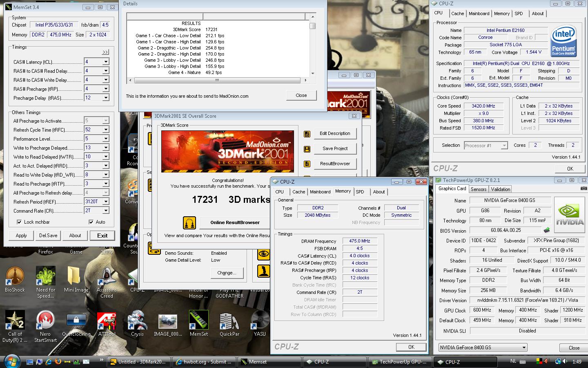
Task: Open the Refresh Cycle Time (tRFC) dropdown
Action: coord(106,130)
